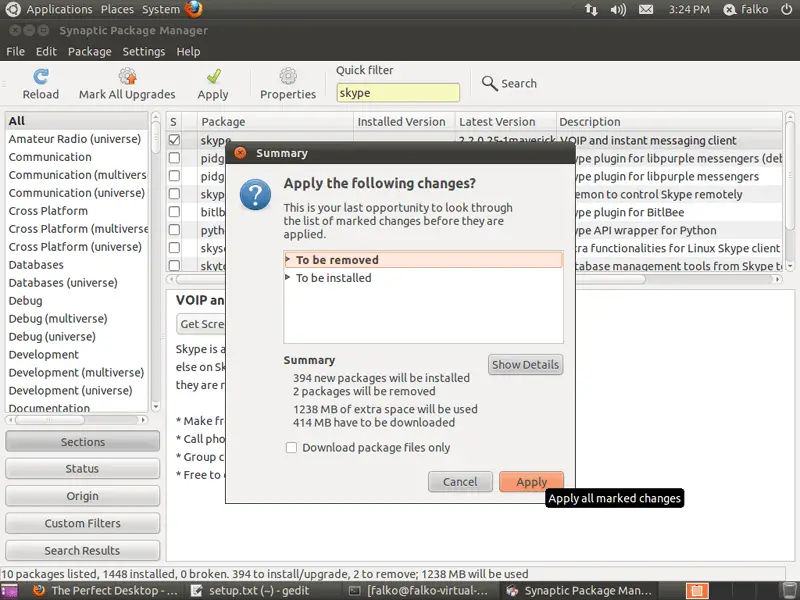Sort by the Latest Version column header
800x600 pixels.
tap(505, 121)
